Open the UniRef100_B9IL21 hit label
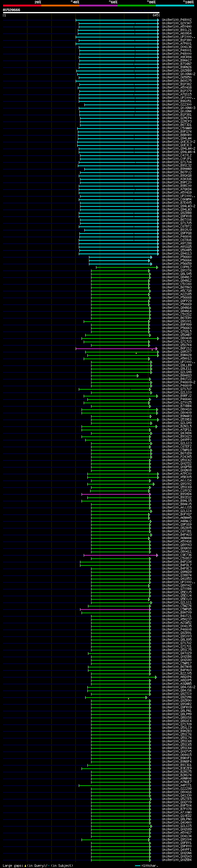This screenshot has height=868, width=197. [x=176, y=30]
